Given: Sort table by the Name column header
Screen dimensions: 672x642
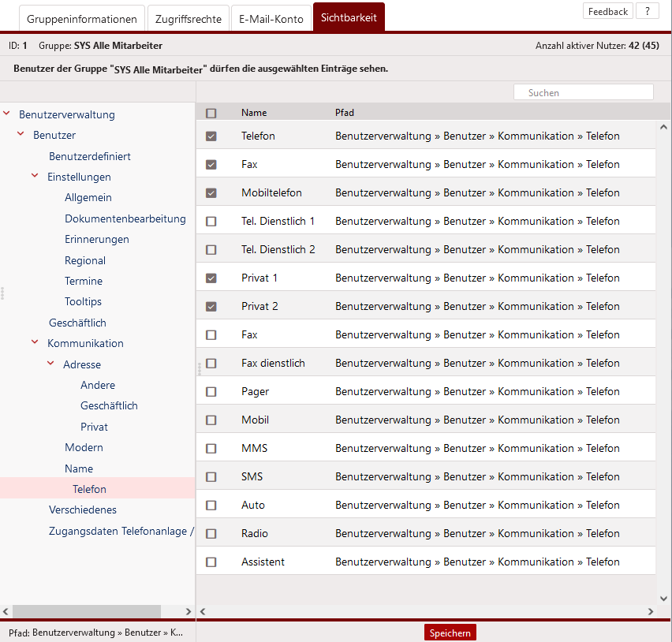Looking at the screenshot, I should pos(254,113).
